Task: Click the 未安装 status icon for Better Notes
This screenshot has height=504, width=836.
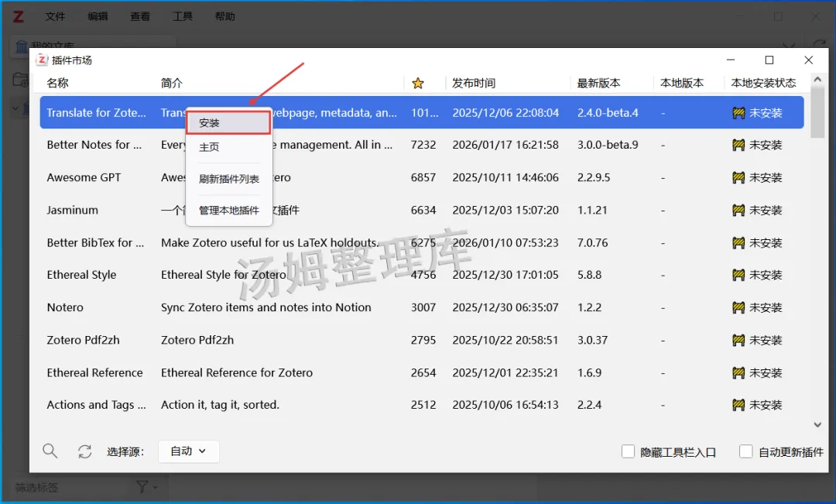Action: 738,145
